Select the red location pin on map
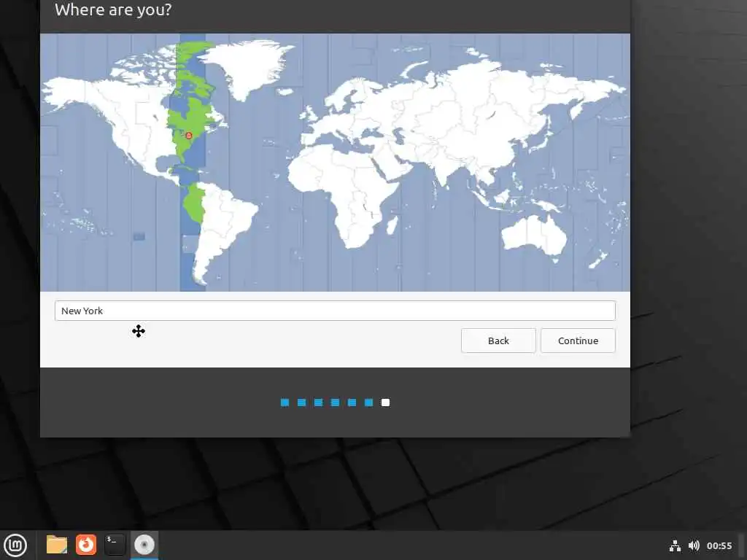This screenshot has width=747, height=560. point(189,136)
